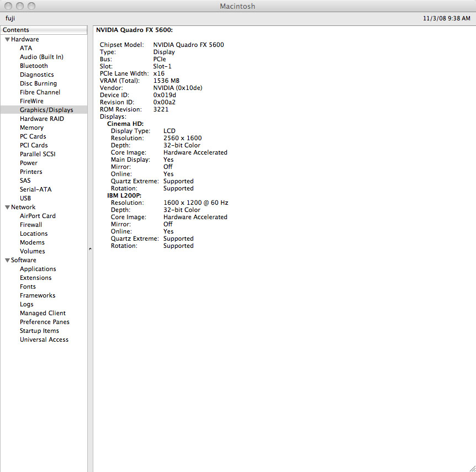The image size is (476, 472).
Task: Collapse the Hardware disclosure triangle
Action: click(7, 39)
